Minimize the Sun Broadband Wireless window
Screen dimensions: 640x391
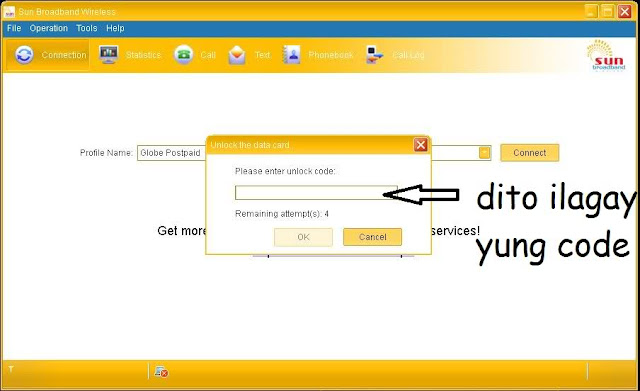point(591,11)
